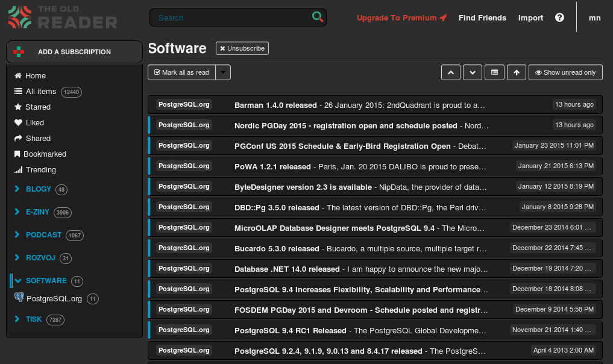The image size is (613, 364).
Task: Collapse the SOFTWARE folder
Action: pos(16,280)
